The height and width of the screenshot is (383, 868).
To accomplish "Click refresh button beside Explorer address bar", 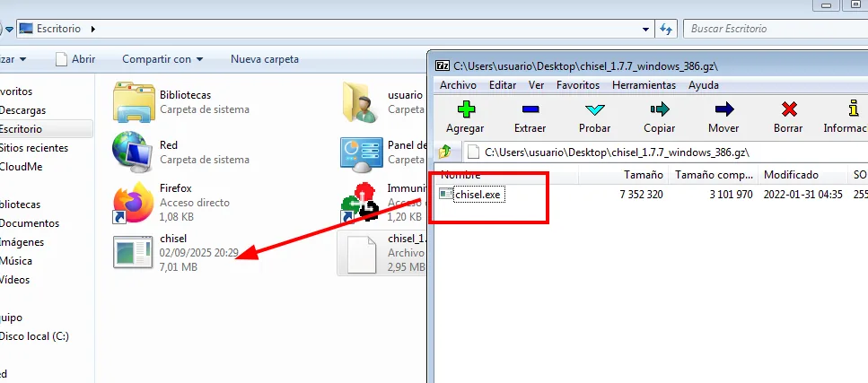I will [666, 29].
